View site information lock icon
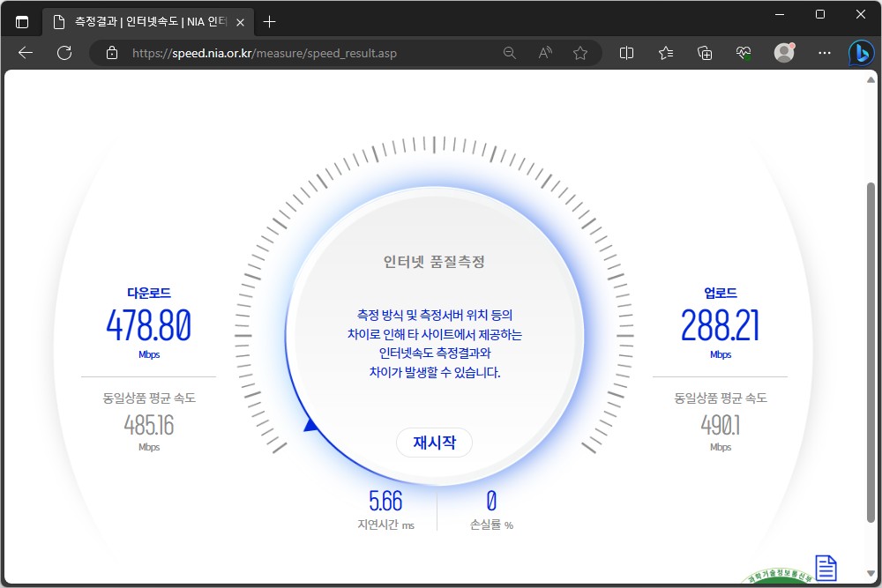This screenshot has height=588, width=882. click(112, 54)
